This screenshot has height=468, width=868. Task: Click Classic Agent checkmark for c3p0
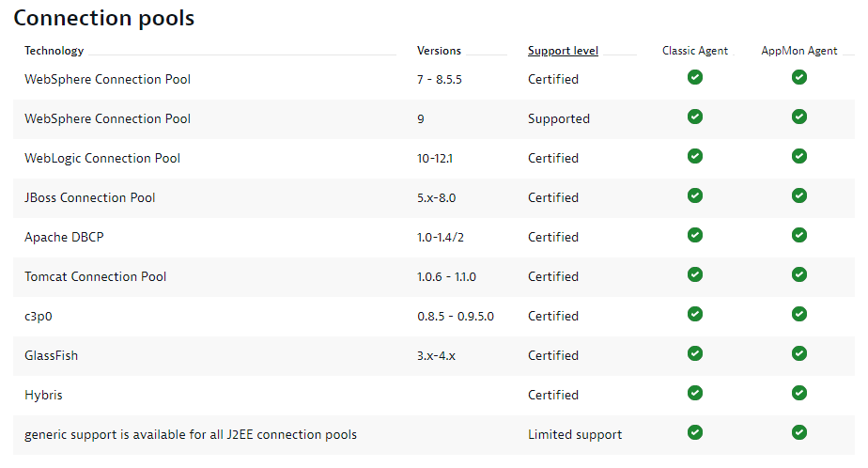695,314
